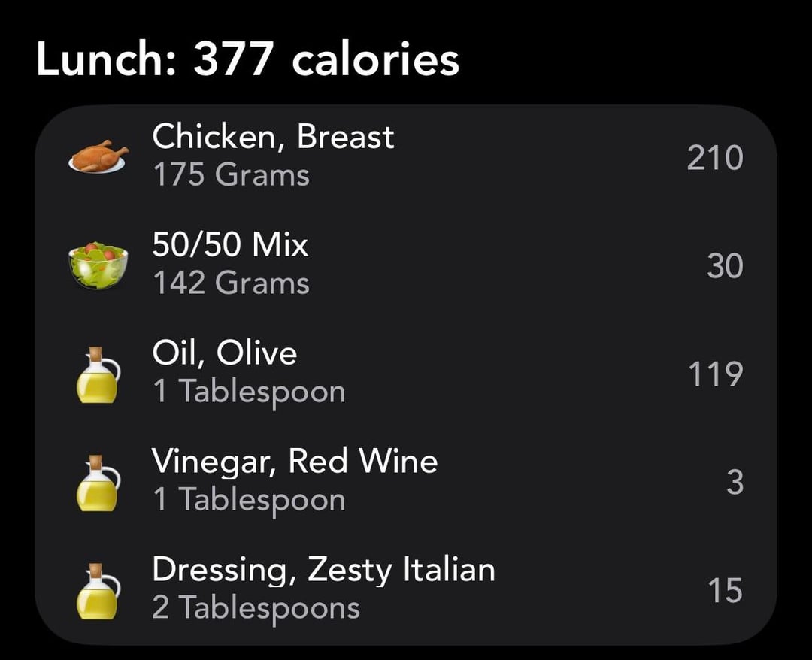Tap the 3 calorie value for vinegar
Viewport: 812px width, 660px height.
point(735,483)
